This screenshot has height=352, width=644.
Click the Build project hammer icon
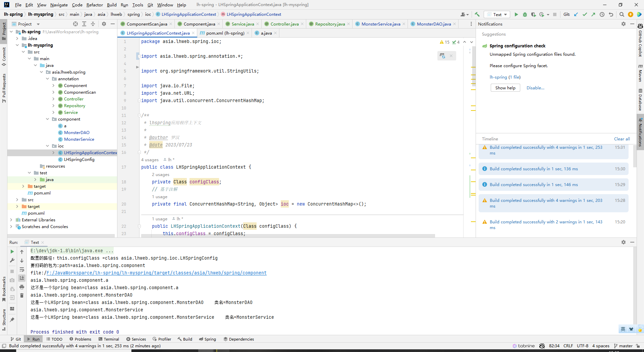477,14
